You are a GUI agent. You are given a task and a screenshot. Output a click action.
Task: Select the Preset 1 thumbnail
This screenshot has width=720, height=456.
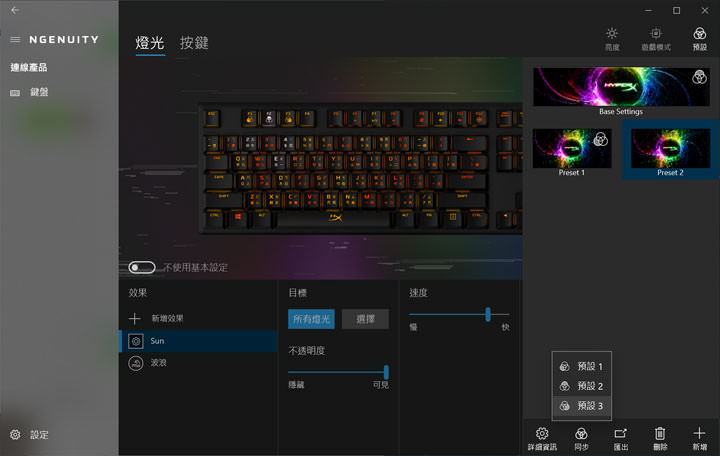[x=572, y=148]
